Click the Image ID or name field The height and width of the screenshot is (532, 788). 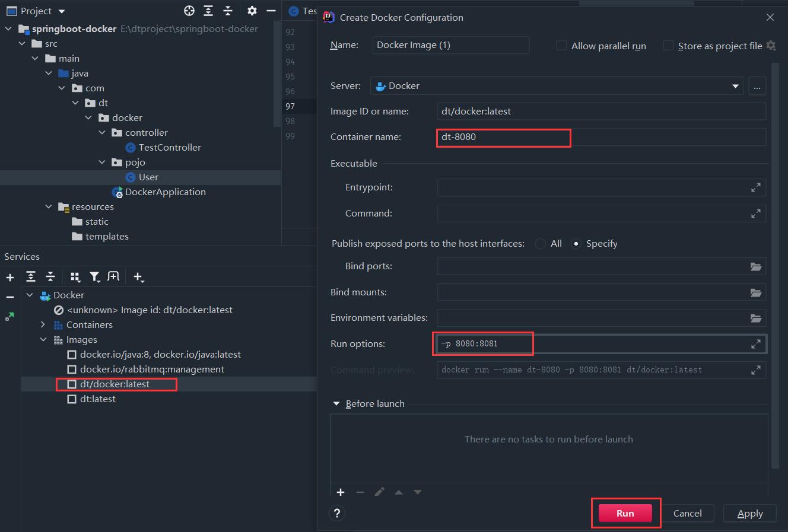[602, 111]
